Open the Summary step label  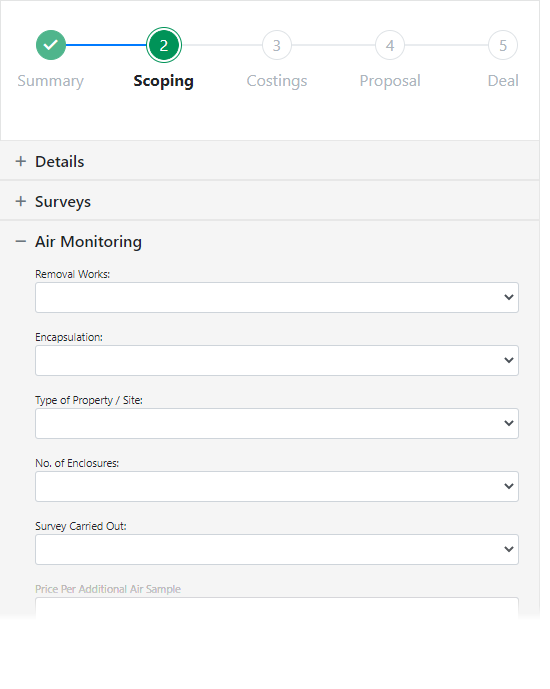coord(51,81)
